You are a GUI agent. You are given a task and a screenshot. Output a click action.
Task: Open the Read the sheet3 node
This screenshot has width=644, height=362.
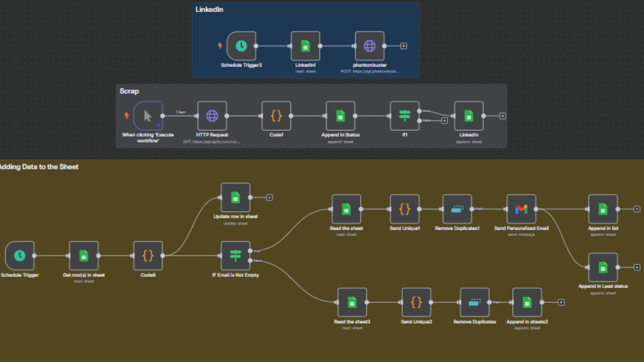coord(352,302)
